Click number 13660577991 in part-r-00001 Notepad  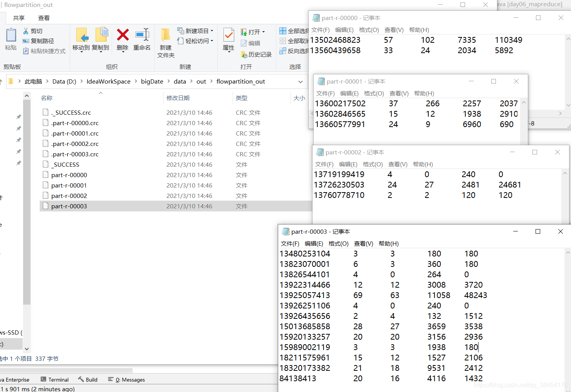click(x=340, y=124)
